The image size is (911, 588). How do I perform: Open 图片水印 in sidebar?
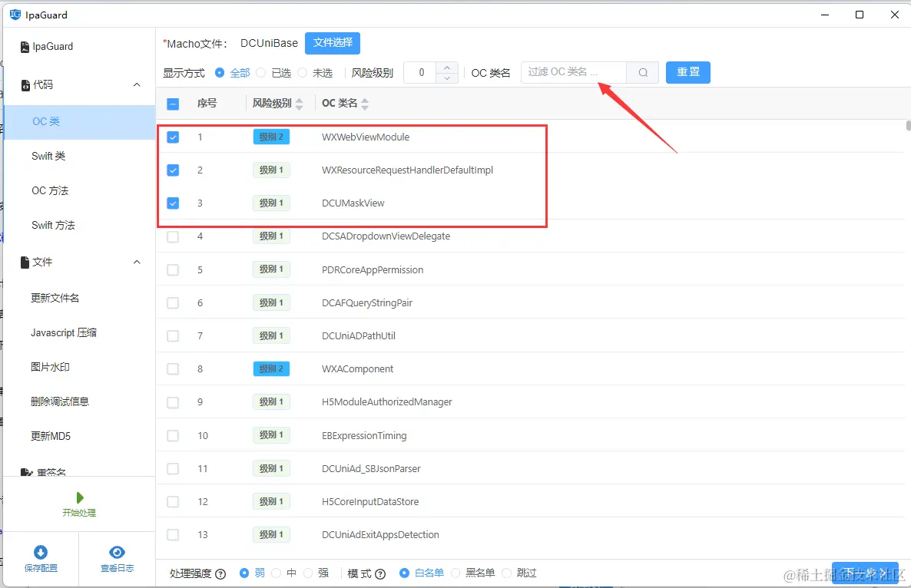tap(80, 367)
